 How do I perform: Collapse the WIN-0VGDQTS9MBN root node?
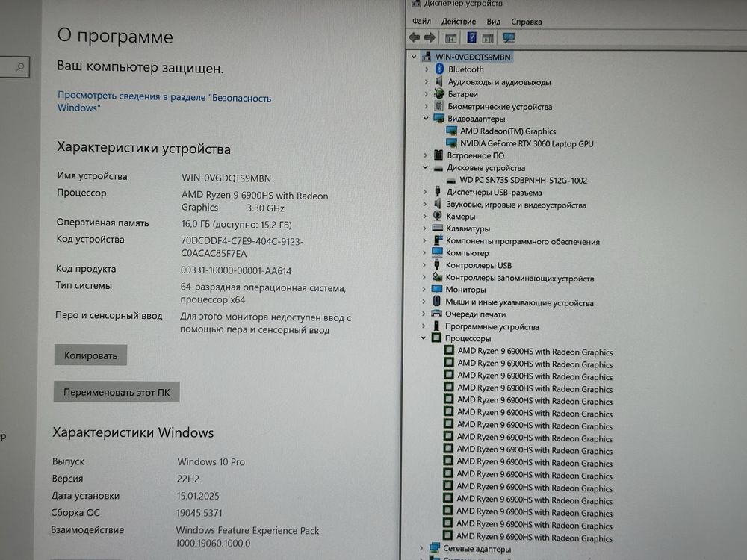coord(414,57)
